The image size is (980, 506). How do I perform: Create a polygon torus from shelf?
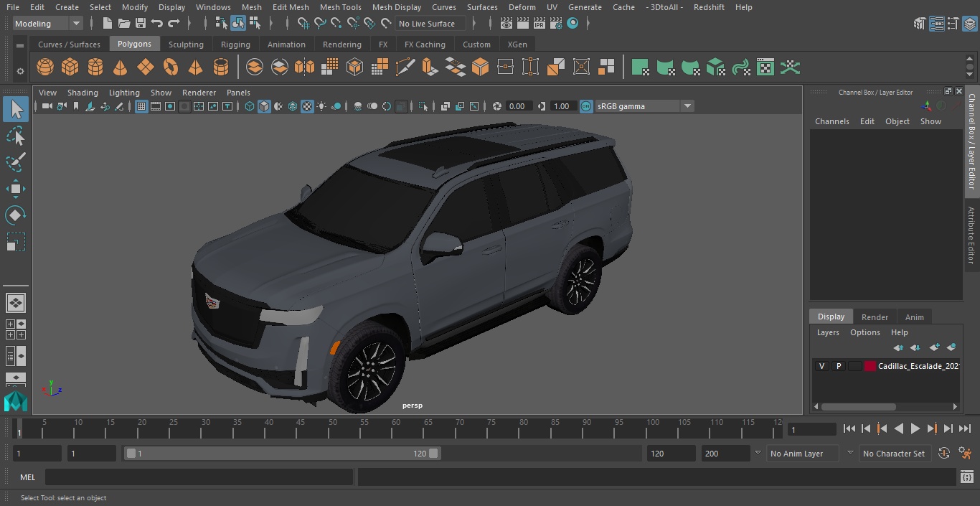pos(170,67)
